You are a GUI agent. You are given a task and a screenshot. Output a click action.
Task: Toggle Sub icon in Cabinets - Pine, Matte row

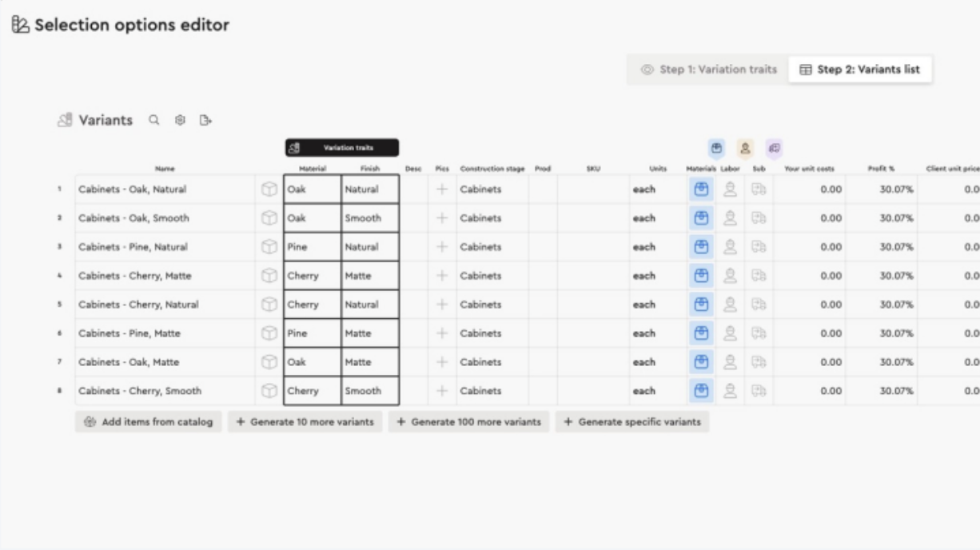(759, 333)
